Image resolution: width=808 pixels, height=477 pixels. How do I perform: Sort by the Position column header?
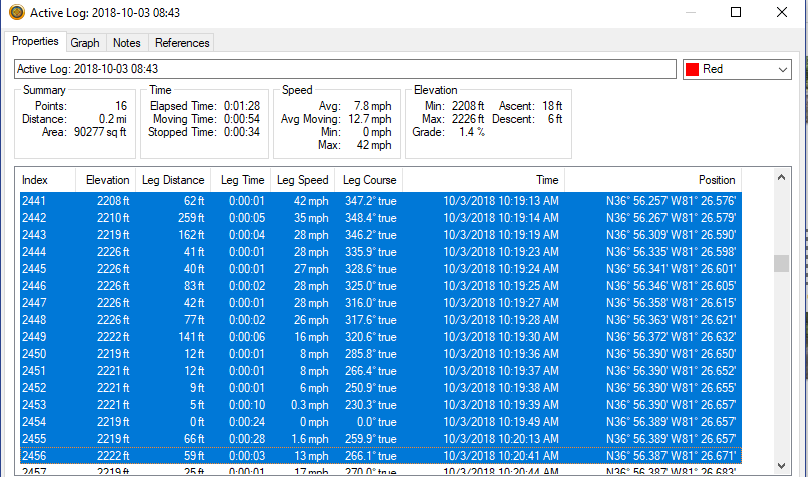(x=653, y=180)
